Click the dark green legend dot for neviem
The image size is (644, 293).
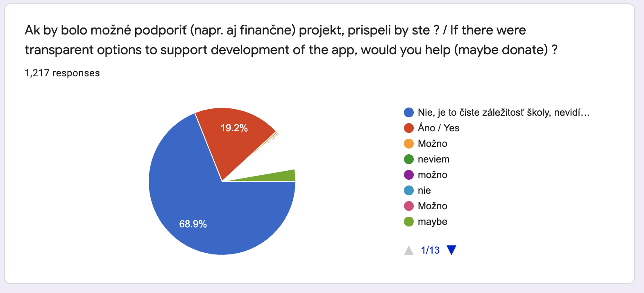409,159
